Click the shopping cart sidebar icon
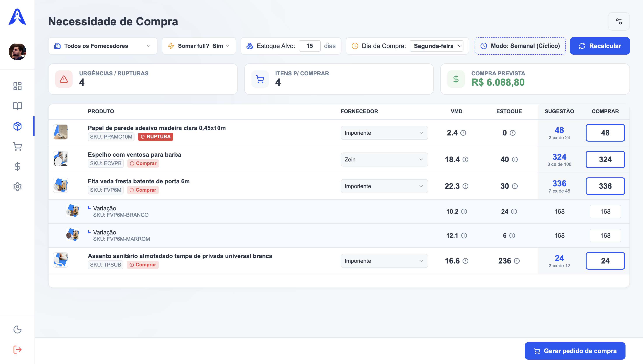 [x=17, y=147]
